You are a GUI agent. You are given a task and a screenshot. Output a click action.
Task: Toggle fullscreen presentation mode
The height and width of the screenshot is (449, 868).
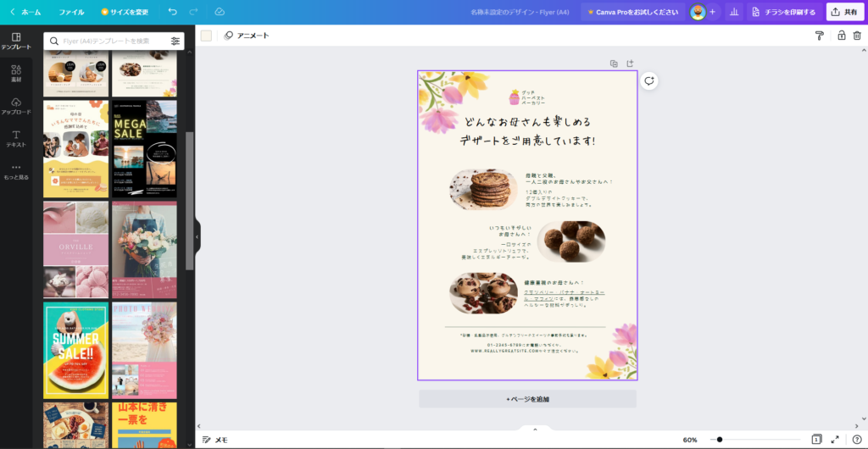[x=835, y=440]
